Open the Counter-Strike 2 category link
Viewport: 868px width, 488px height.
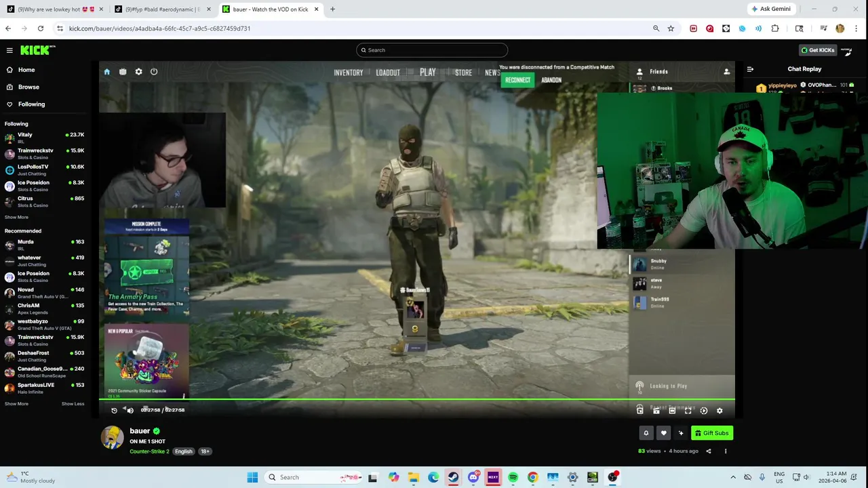149,451
